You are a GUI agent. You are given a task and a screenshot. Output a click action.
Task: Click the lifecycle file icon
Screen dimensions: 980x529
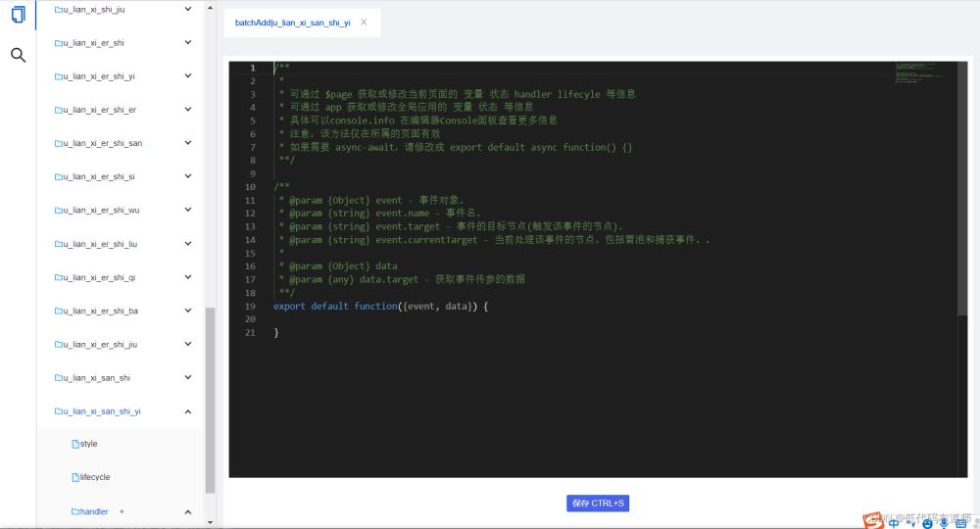pyautogui.click(x=75, y=477)
